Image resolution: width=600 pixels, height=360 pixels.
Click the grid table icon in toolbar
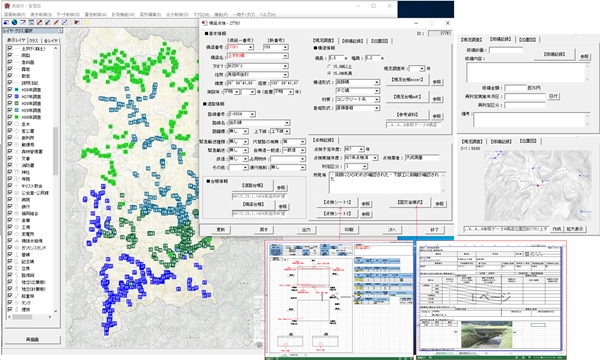point(31,22)
